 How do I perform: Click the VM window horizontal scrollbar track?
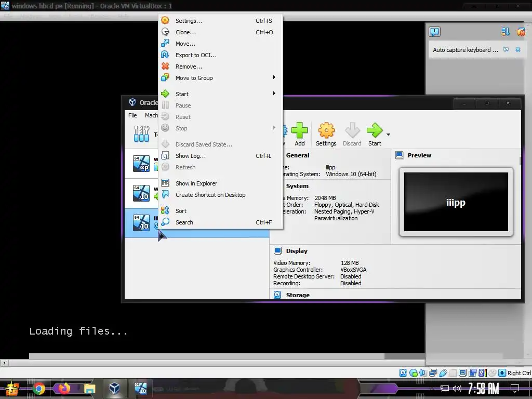coord(217,363)
